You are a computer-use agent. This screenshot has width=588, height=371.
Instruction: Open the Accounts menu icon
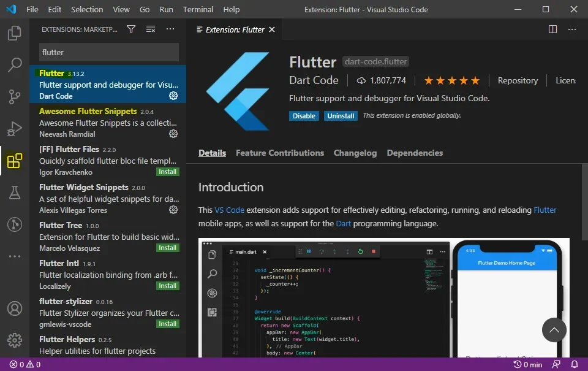point(15,308)
